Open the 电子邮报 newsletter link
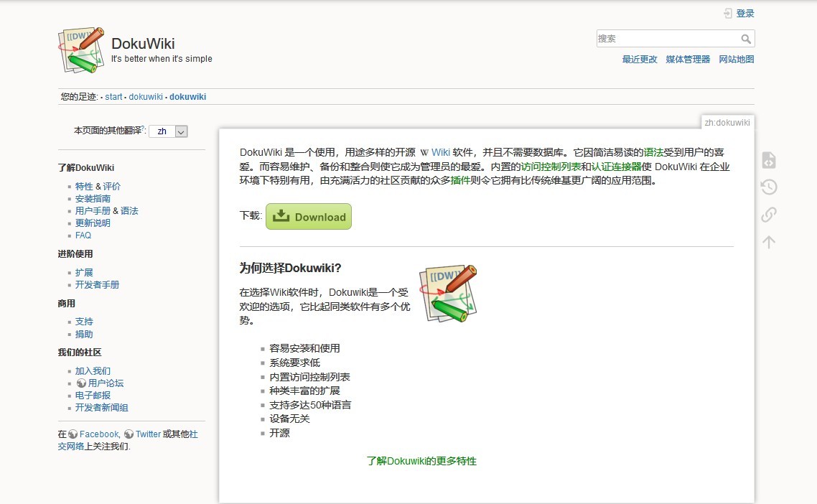817x504 pixels. 93,396
